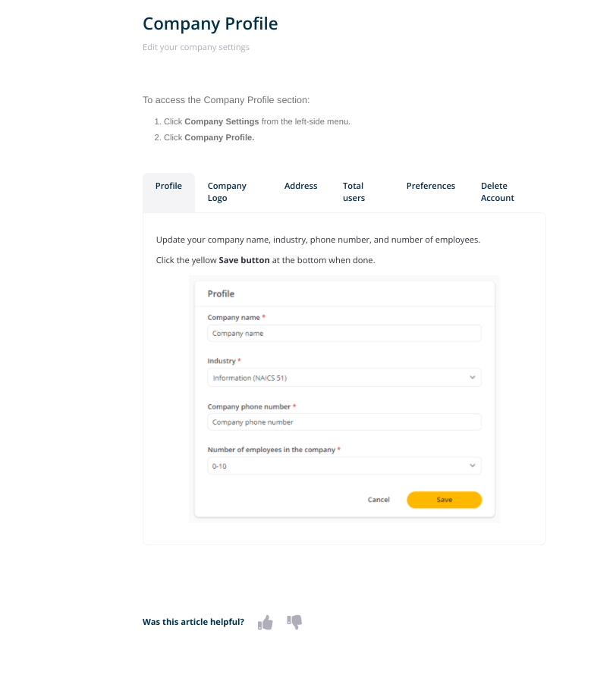Click the profile form screenshot header

pyautogui.click(x=221, y=294)
